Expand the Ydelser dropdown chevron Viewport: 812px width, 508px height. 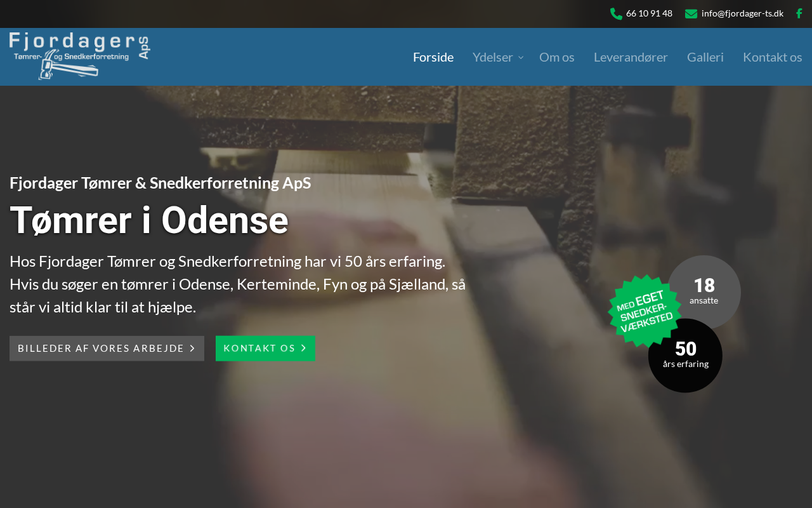tap(521, 58)
